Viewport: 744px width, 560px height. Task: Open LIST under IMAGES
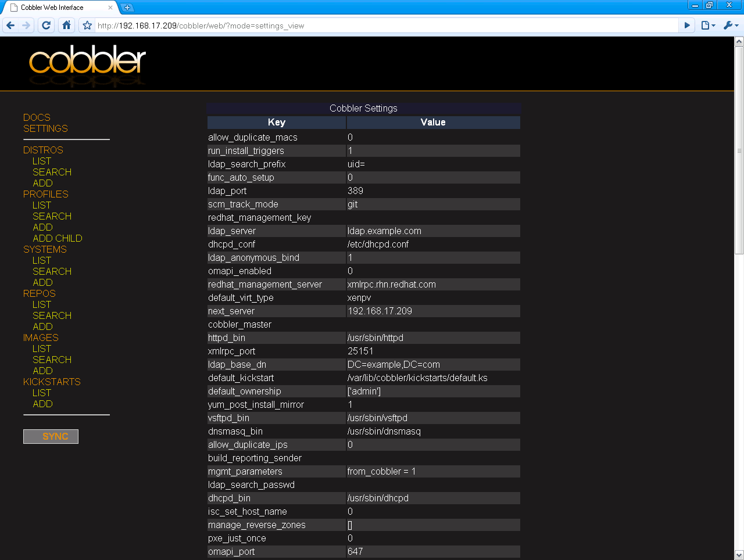point(42,349)
